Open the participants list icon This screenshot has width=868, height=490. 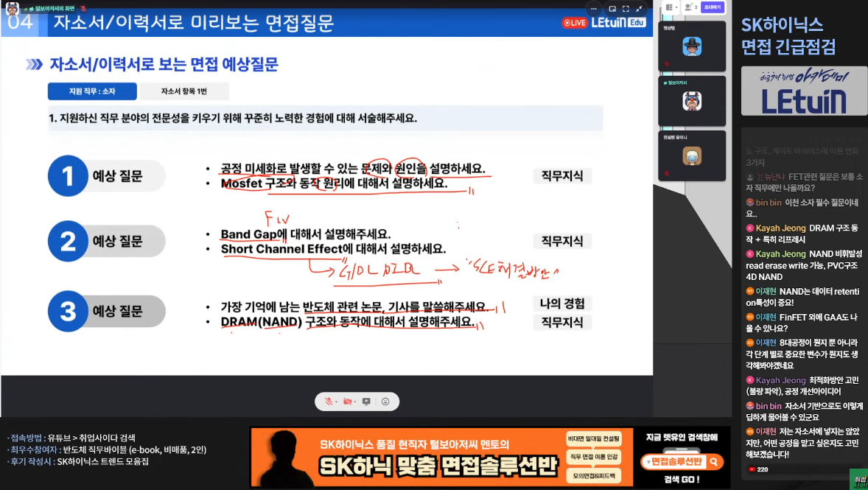690,7
